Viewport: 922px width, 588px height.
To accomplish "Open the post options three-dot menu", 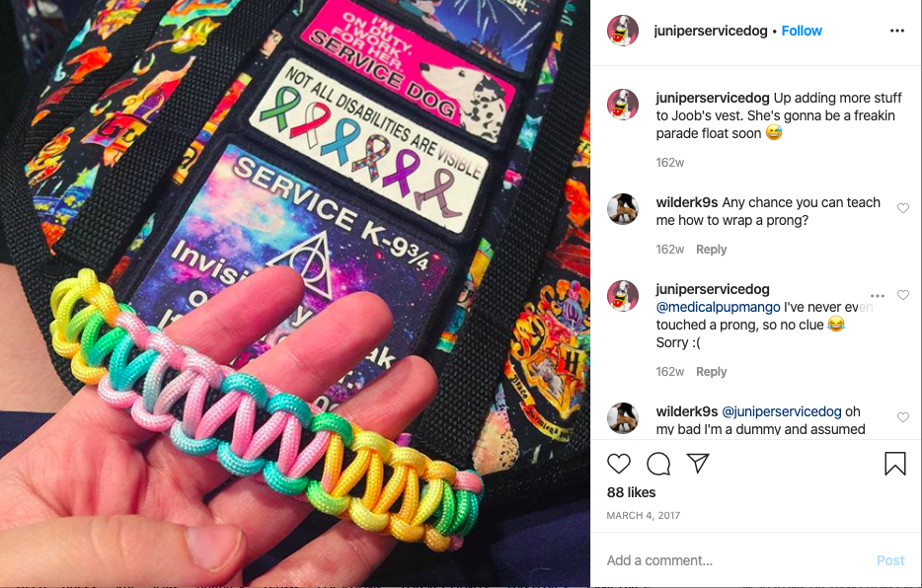I will 896,31.
